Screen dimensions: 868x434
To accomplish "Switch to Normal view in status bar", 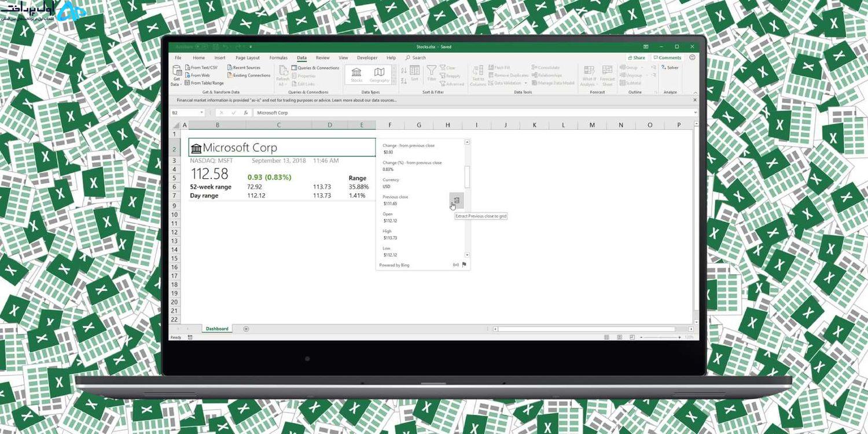I will (x=606, y=337).
